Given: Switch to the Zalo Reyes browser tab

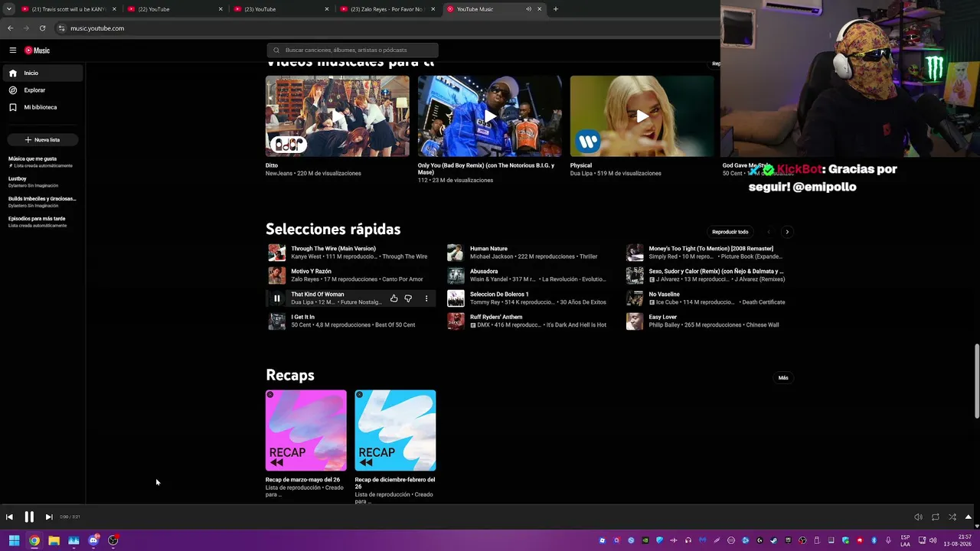Looking at the screenshot, I should pyautogui.click(x=387, y=9).
